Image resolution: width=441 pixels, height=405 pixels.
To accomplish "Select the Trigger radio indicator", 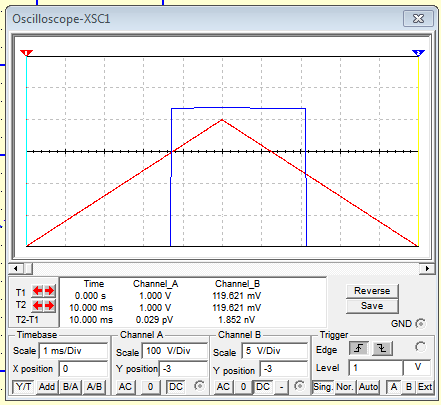I will [x=420, y=347].
